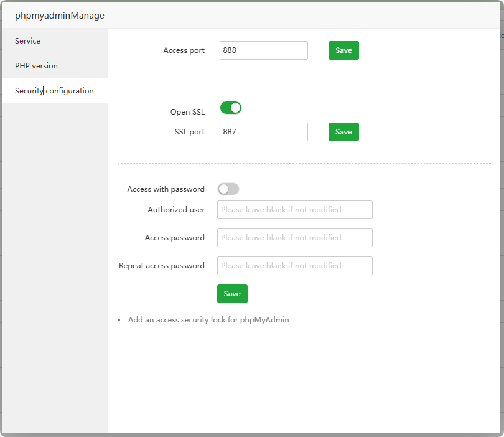Image resolution: width=504 pixels, height=437 pixels.
Task: Click the Access with password label
Action: tap(166, 189)
